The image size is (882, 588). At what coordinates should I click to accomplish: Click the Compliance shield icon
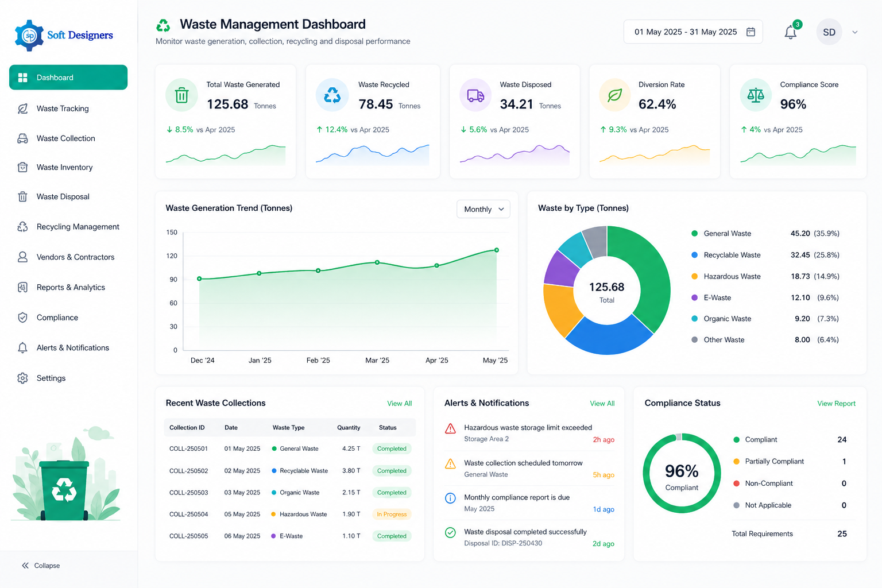tap(23, 318)
